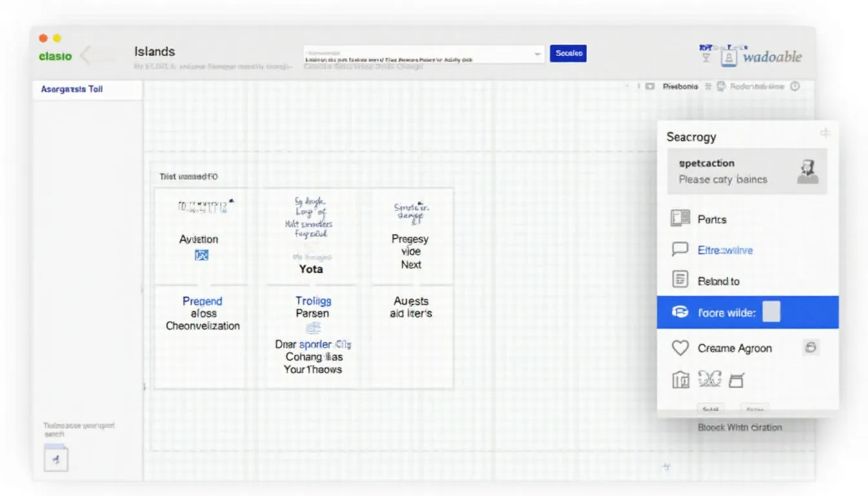
Task: Choose the Creame Agroon menu entry
Action: coord(734,348)
